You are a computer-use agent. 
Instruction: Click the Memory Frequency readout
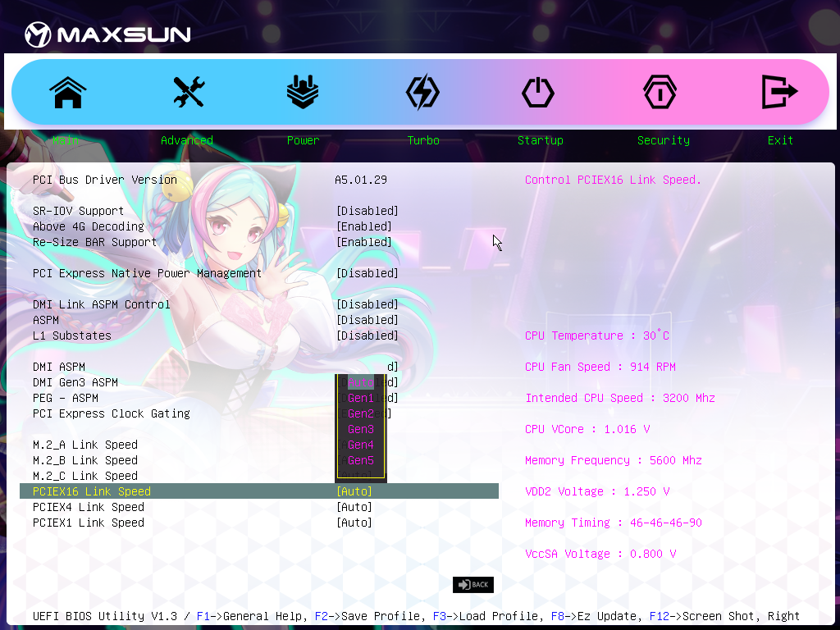614,460
